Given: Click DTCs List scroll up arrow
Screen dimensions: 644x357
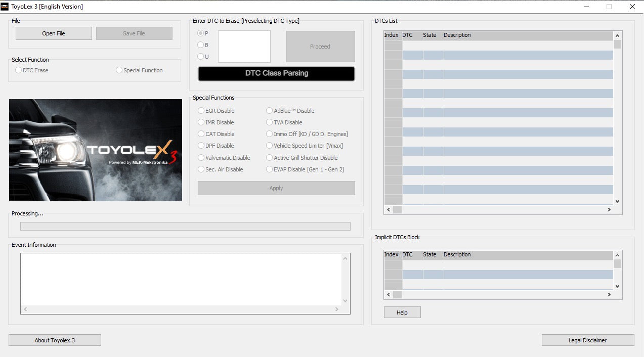Looking at the screenshot, I should coord(617,36).
